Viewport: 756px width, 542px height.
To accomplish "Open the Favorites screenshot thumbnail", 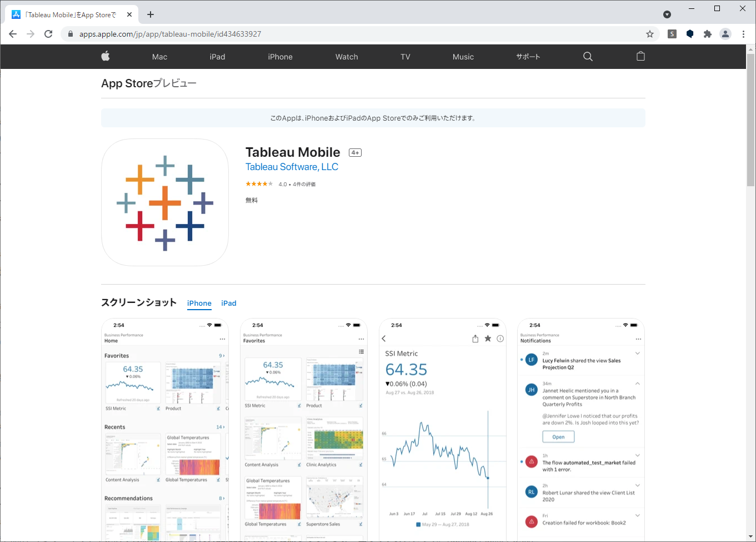I will [x=304, y=430].
